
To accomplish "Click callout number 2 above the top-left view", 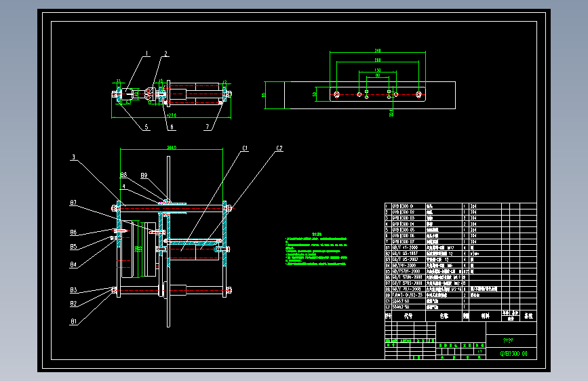I will [x=165, y=54].
